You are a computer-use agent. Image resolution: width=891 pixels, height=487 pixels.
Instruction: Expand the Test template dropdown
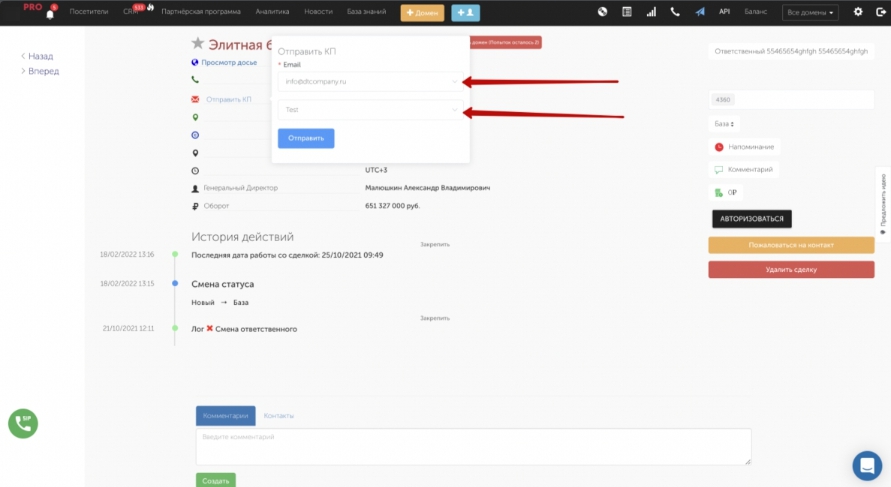click(x=368, y=110)
